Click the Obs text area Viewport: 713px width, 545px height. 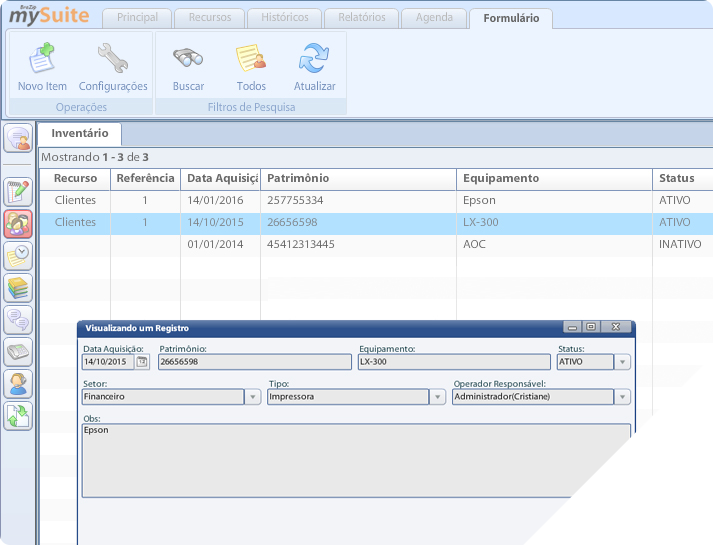[x=356, y=460]
